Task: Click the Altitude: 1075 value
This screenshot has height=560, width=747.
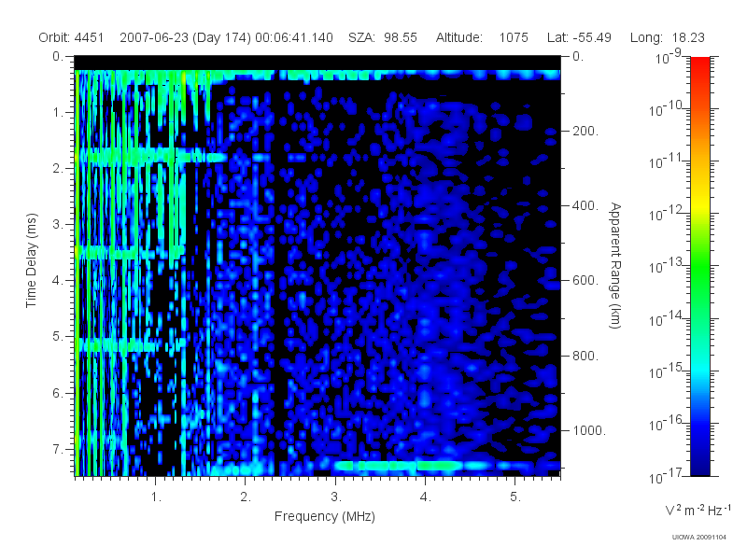Action: click(482, 37)
